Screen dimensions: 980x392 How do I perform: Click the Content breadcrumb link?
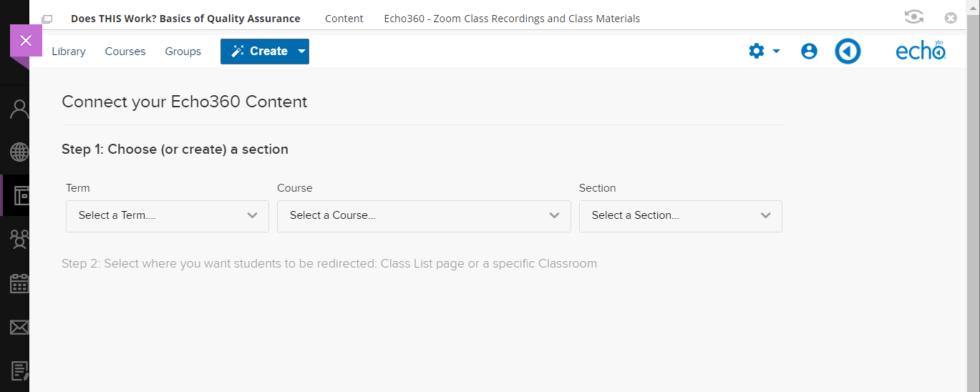pos(344,19)
